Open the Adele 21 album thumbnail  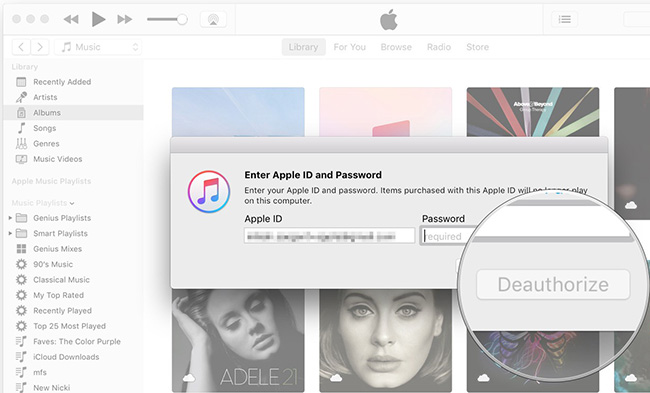[238, 341]
